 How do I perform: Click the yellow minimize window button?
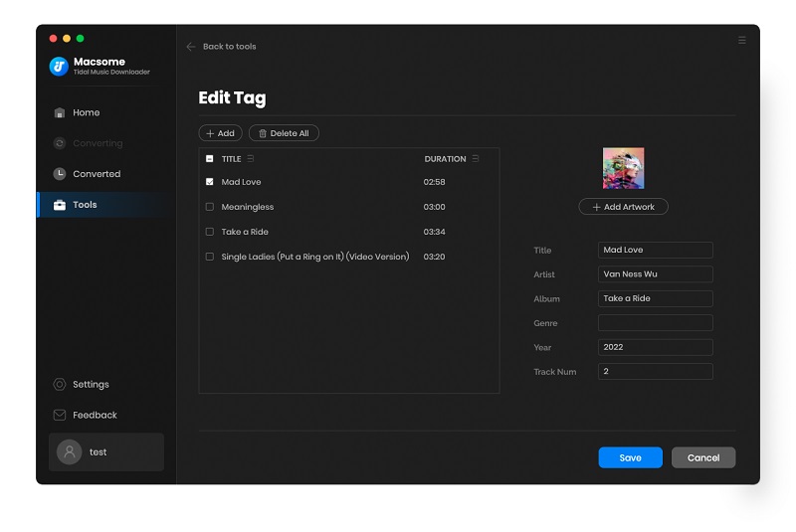click(67, 38)
